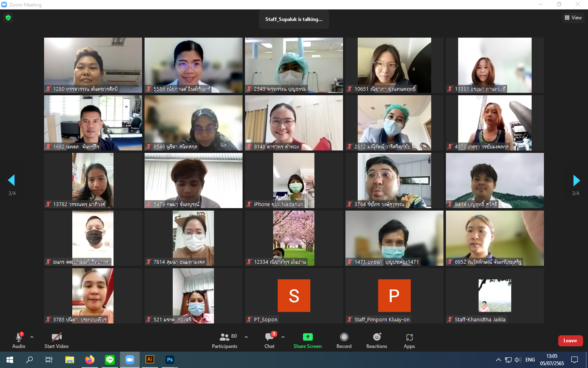
Task: Start recording with the Record button
Action: pyautogui.click(x=344, y=340)
